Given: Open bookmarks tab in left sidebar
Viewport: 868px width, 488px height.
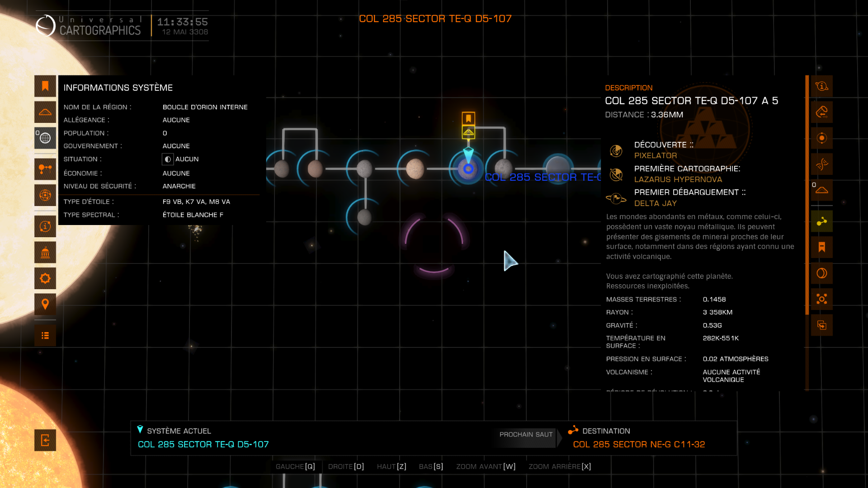Looking at the screenshot, I should click(x=45, y=86).
